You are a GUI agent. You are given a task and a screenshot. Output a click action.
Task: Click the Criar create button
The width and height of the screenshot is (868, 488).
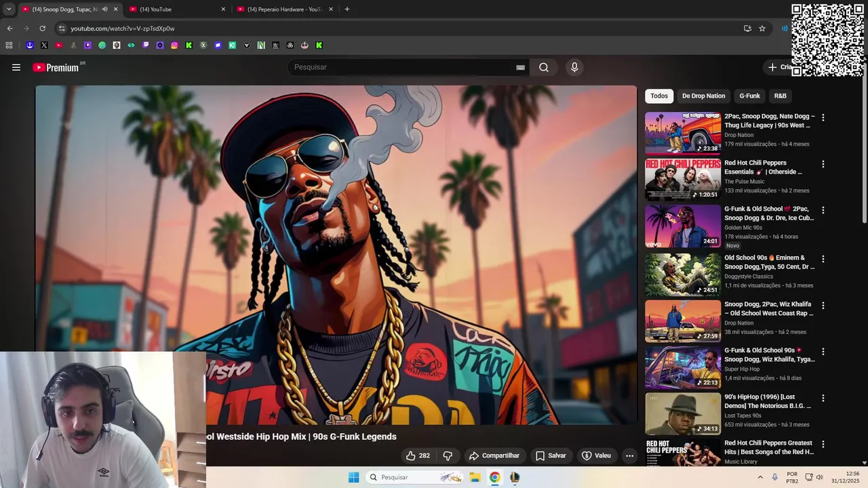tap(779, 67)
